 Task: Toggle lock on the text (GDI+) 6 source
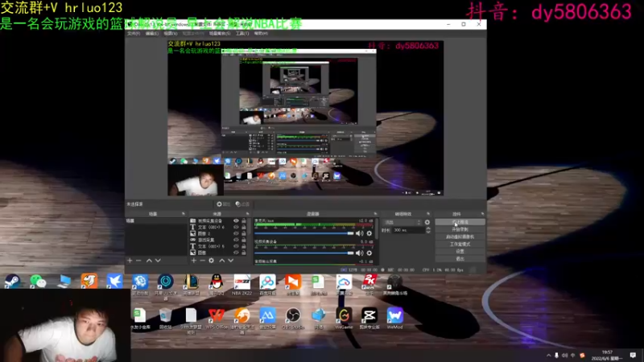pos(244,227)
